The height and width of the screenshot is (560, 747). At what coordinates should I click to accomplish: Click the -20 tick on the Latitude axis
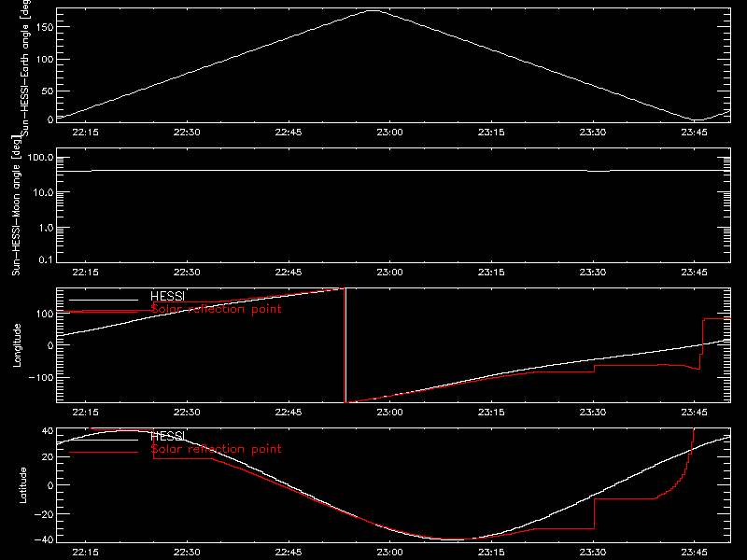(45, 514)
